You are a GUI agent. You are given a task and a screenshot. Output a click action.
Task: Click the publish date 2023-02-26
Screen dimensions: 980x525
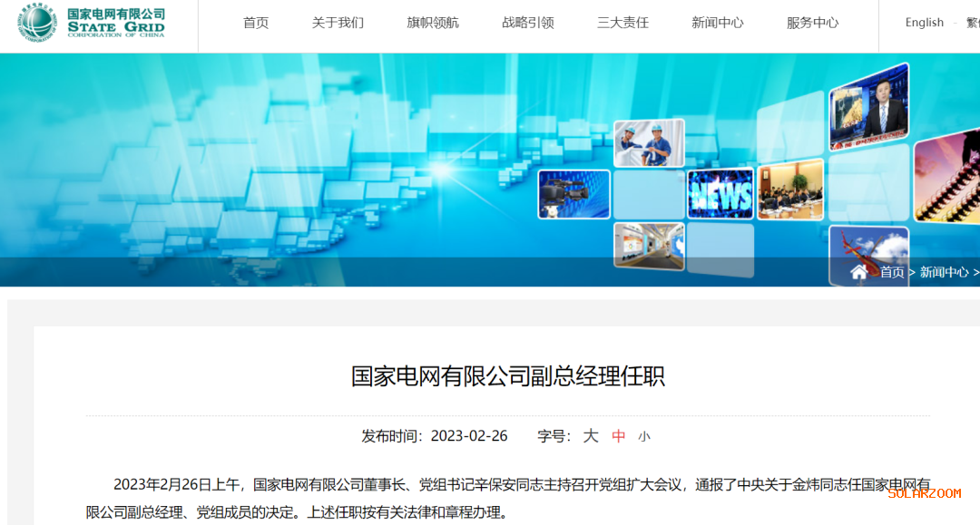point(469,436)
